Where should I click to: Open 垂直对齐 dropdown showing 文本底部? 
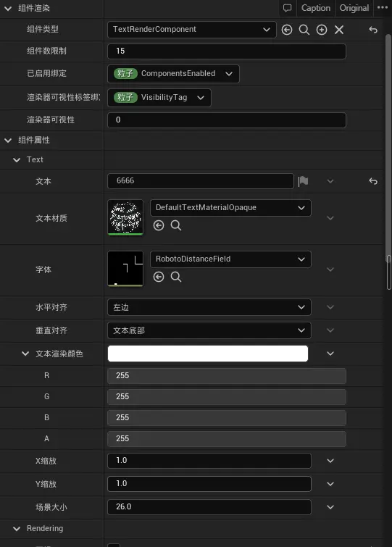[x=209, y=330]
